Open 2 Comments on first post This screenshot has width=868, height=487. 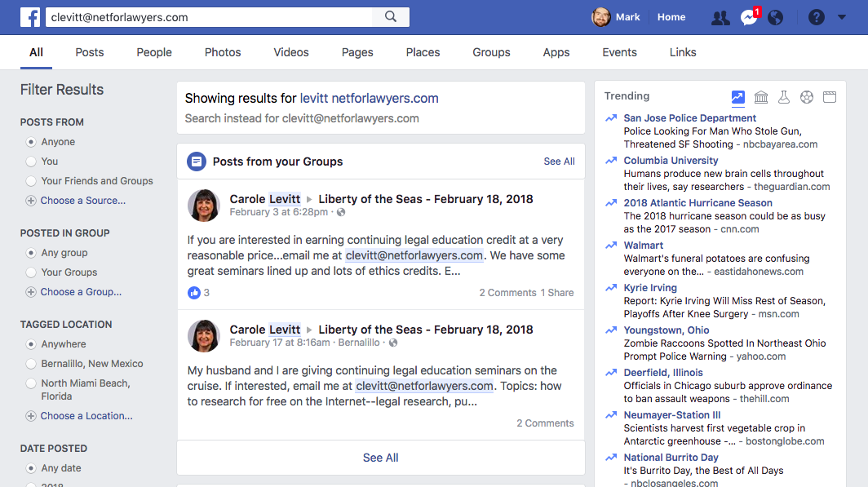[x=507, y=293]
